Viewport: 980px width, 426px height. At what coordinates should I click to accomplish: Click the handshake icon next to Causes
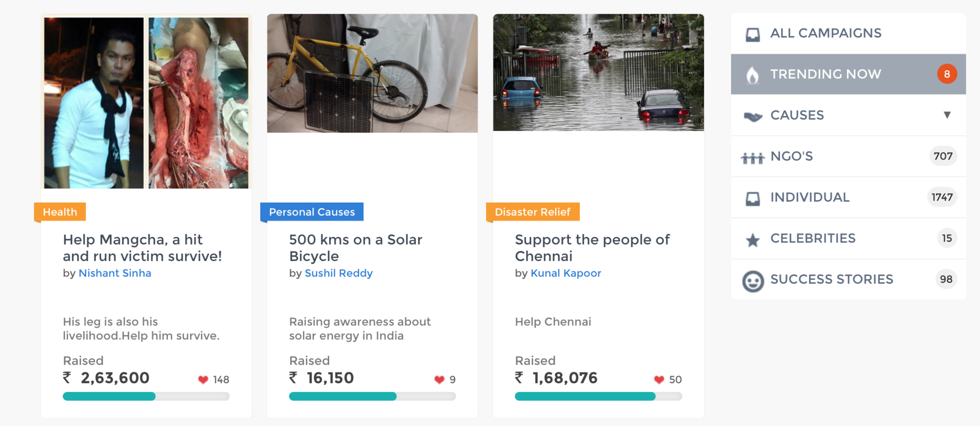[x=753, y=116]
